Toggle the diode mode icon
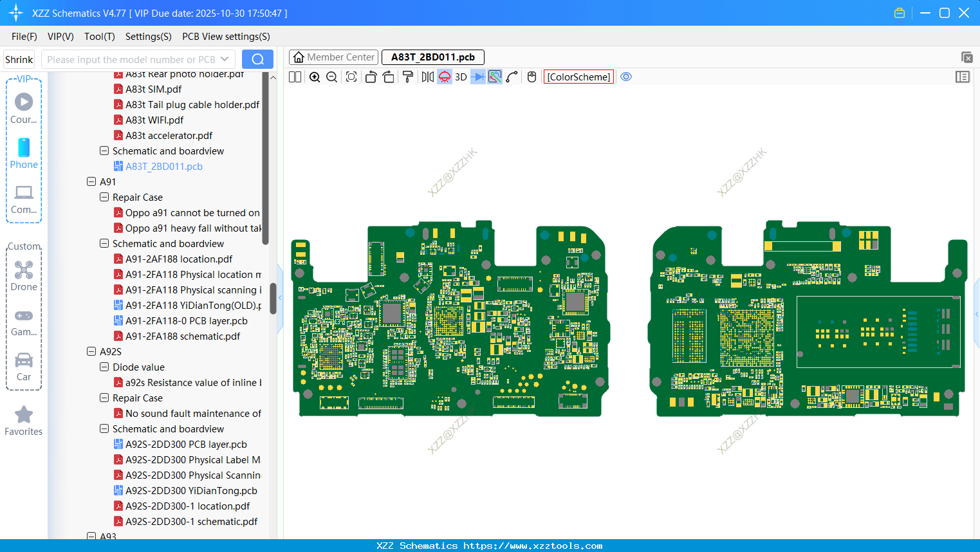The image size is (980, 552). [478, 77]
